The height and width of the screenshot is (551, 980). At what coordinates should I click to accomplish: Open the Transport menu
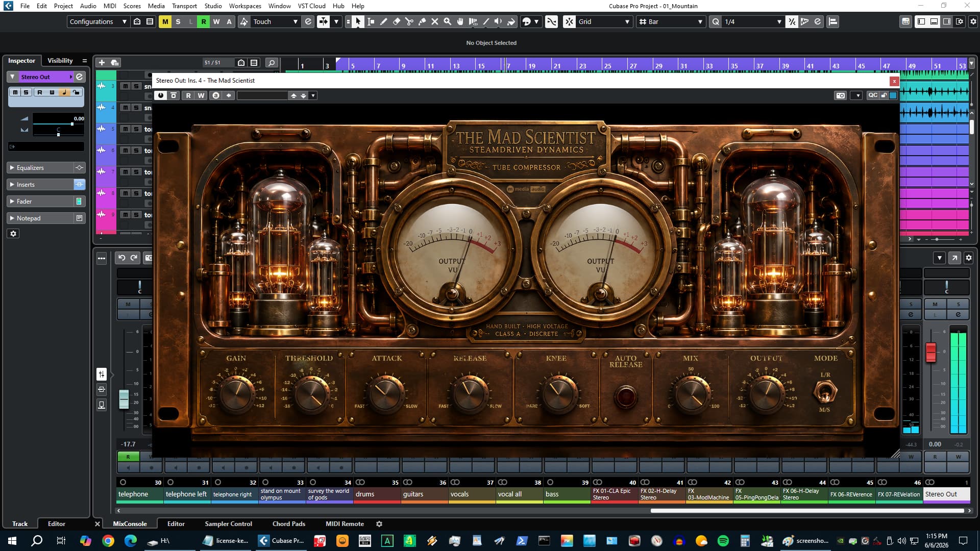[184, 6]
